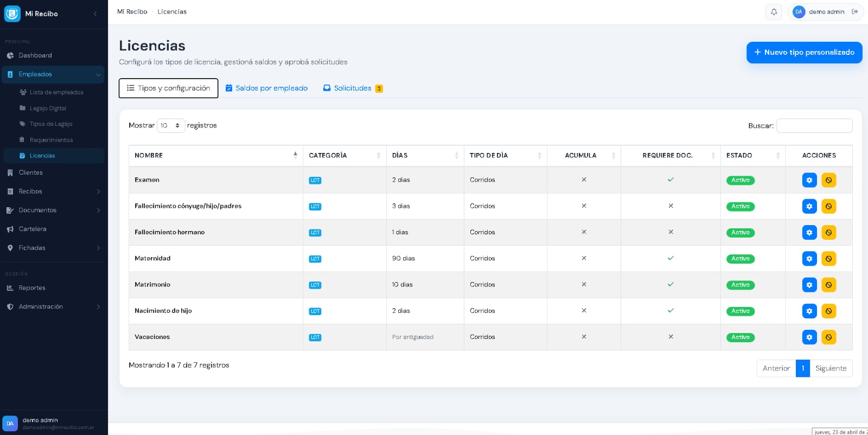Click yellow disable icon for Matrimonio
Image resolution: width=868 pixels, height=435 pixels.
click(x=828, y=285)
